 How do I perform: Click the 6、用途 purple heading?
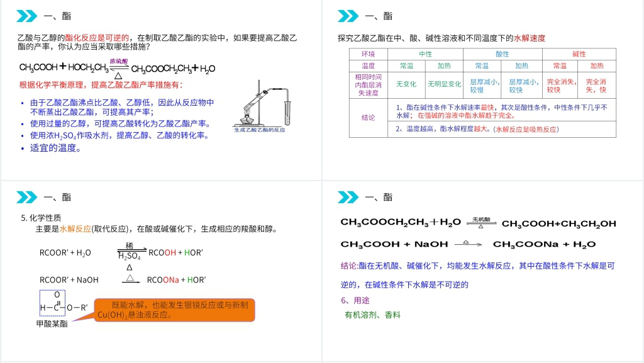coord(355,300)
